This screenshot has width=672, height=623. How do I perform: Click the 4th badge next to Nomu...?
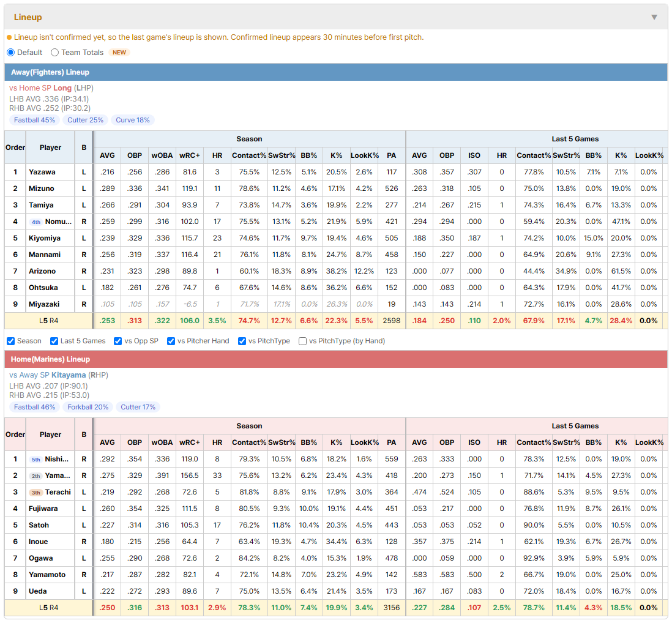click(36, 222)
